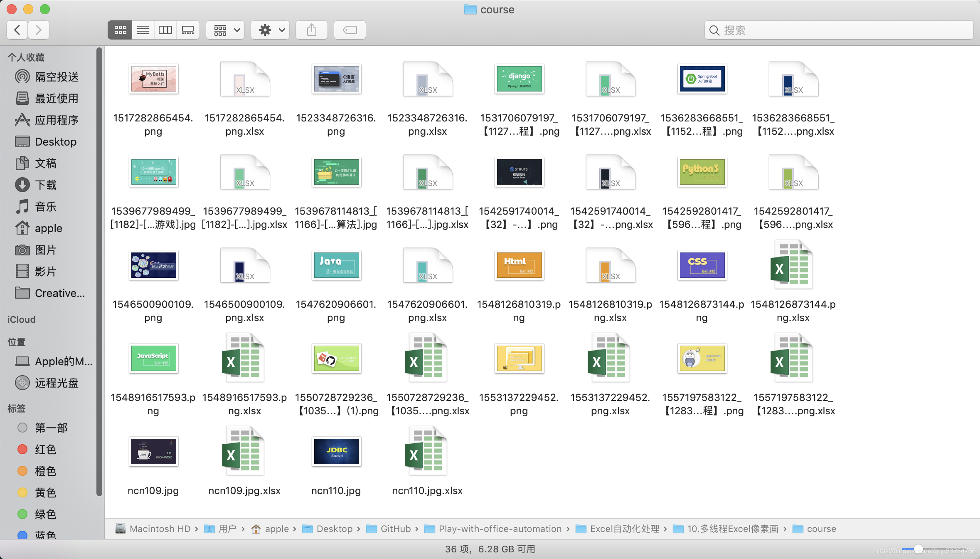Switch to list view
This screenshot has width=980, height=559.
point(143,30)
